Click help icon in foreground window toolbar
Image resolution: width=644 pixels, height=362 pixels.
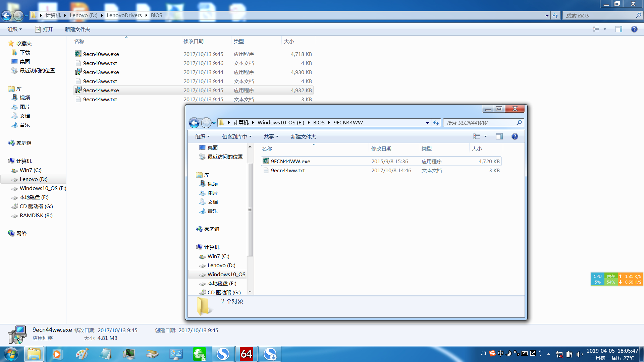tap(515, 136)
